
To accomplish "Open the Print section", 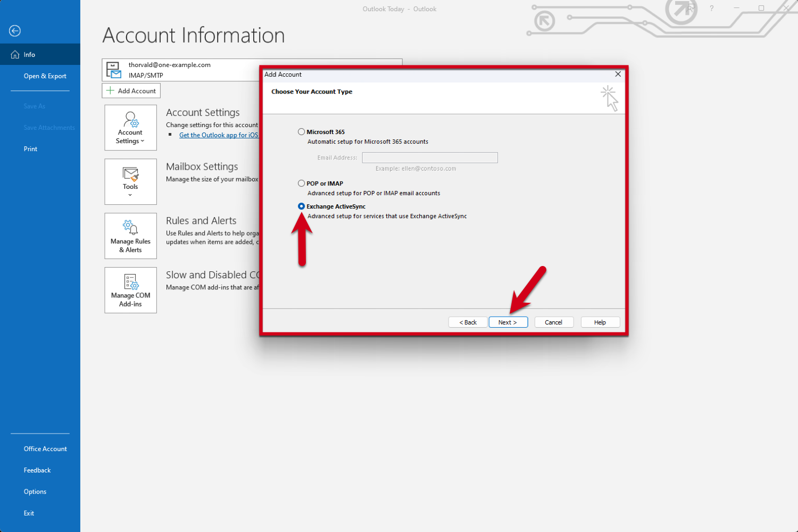I will 30,148.
